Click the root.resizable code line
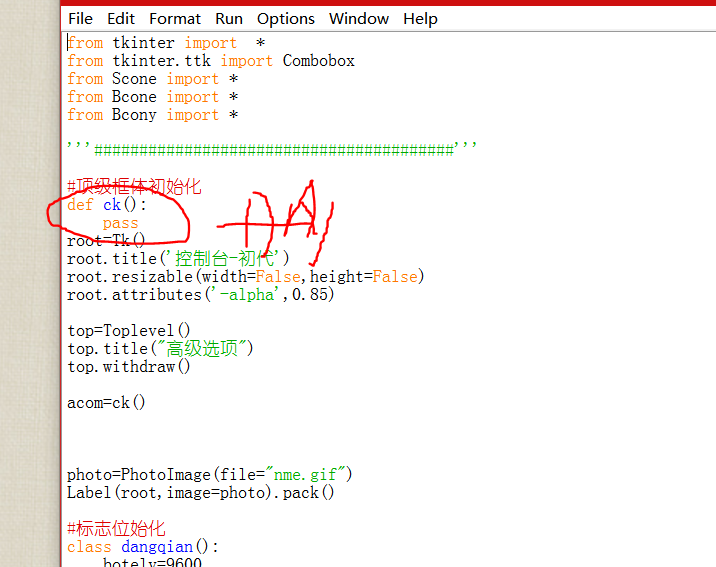This screenshot has height=567, width=716. 245,277
